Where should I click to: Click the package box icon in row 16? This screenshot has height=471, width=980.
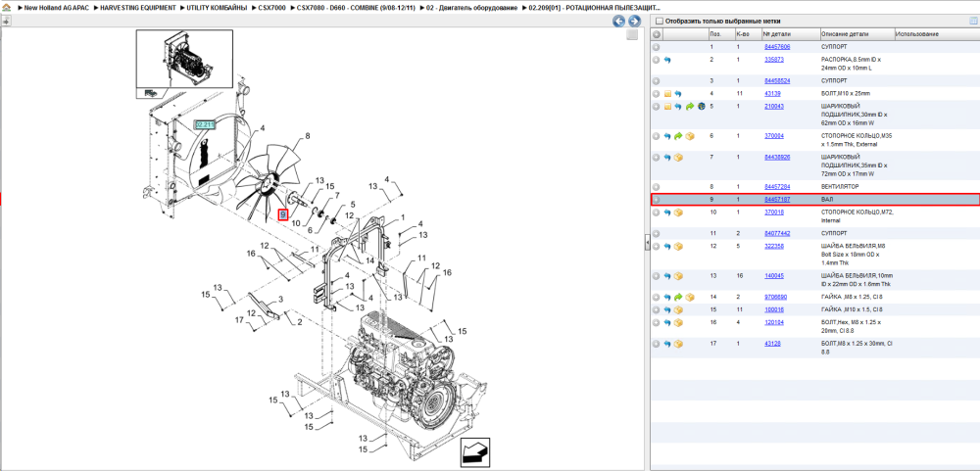pyautogui.click(x=679, y=322)
